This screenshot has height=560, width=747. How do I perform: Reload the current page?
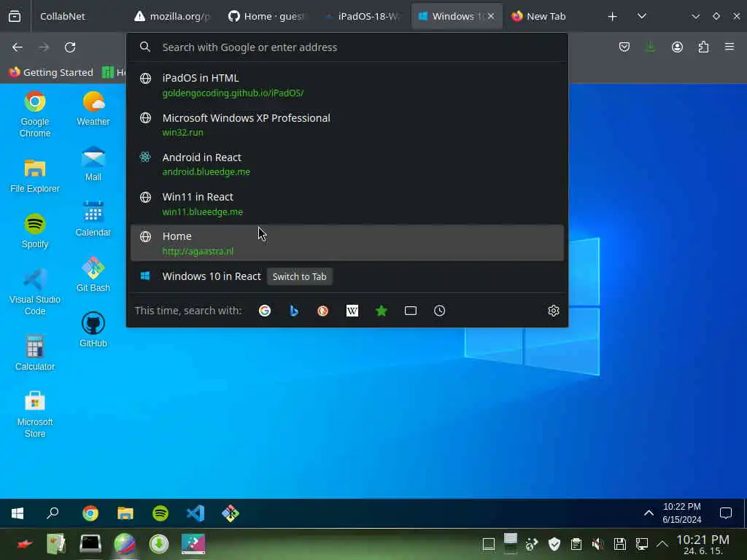(70, 47)
